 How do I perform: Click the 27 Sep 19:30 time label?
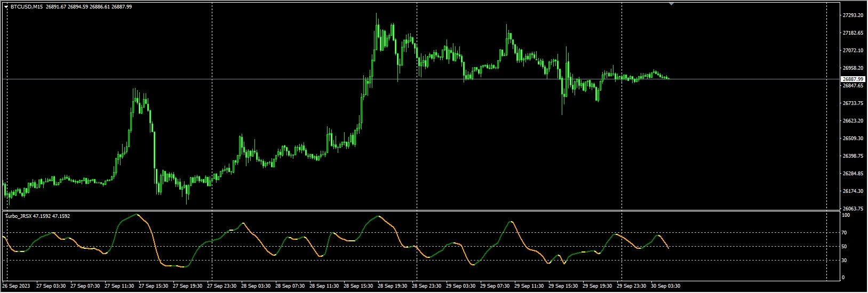click(x=188, y=286)
